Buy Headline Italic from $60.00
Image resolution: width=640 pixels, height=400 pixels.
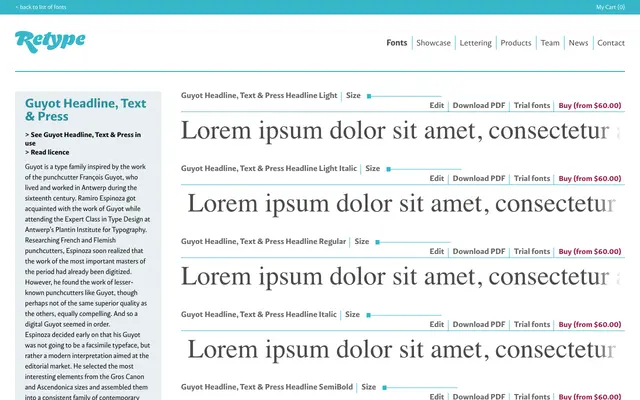tap(590, 324)
